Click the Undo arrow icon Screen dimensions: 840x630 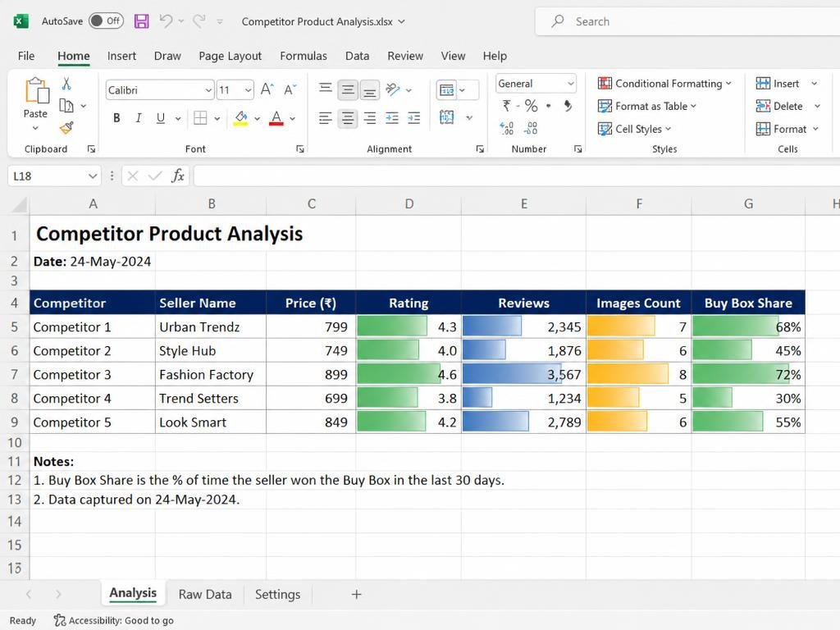tap(166, 21)
